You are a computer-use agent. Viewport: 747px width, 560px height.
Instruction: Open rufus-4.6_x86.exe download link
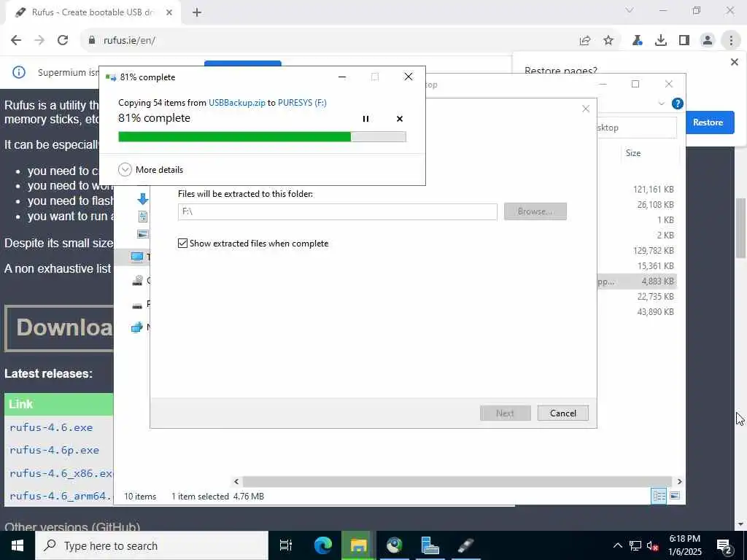click(x=61, y=472)
